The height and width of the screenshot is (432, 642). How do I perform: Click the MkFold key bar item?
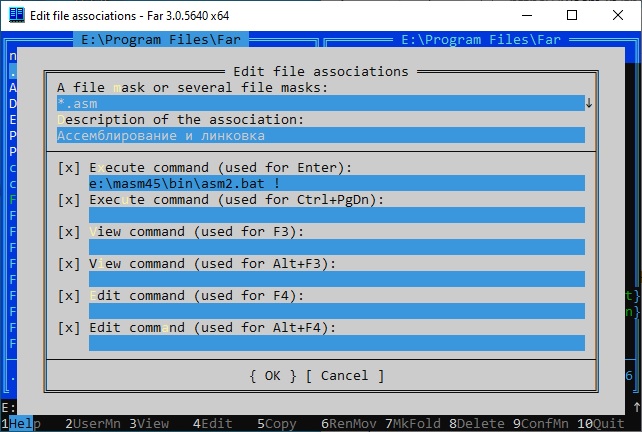pos(415,423)
